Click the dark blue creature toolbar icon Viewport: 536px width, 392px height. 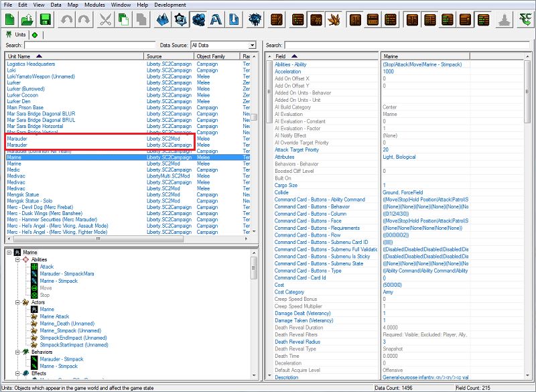point(255,19)
